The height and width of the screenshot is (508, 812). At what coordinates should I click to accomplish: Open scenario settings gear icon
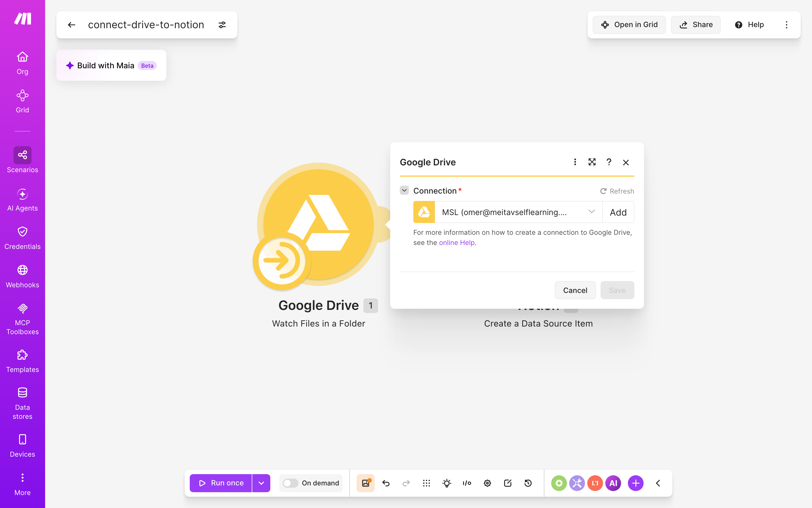click(487, 483)
